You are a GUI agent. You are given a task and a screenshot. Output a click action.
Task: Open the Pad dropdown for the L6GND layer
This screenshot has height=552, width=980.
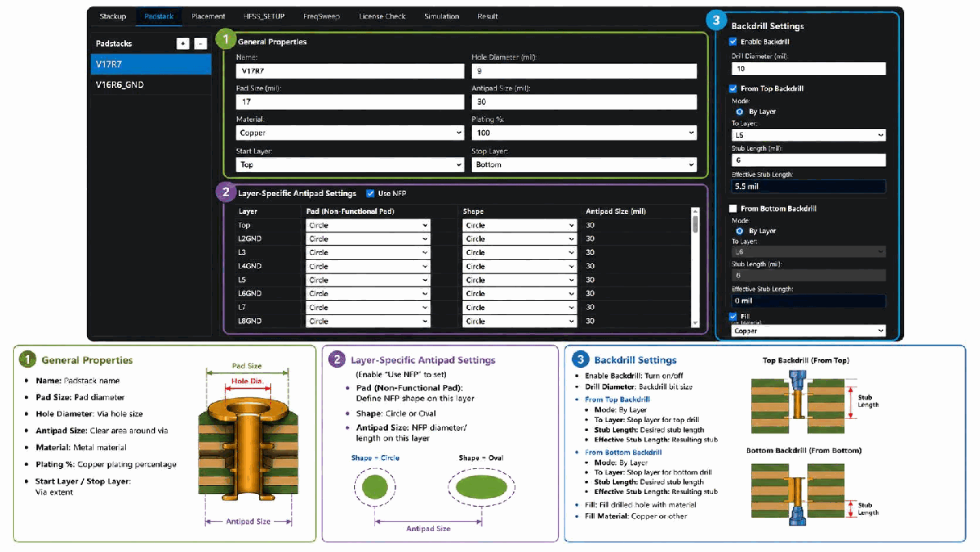[368, 294]
